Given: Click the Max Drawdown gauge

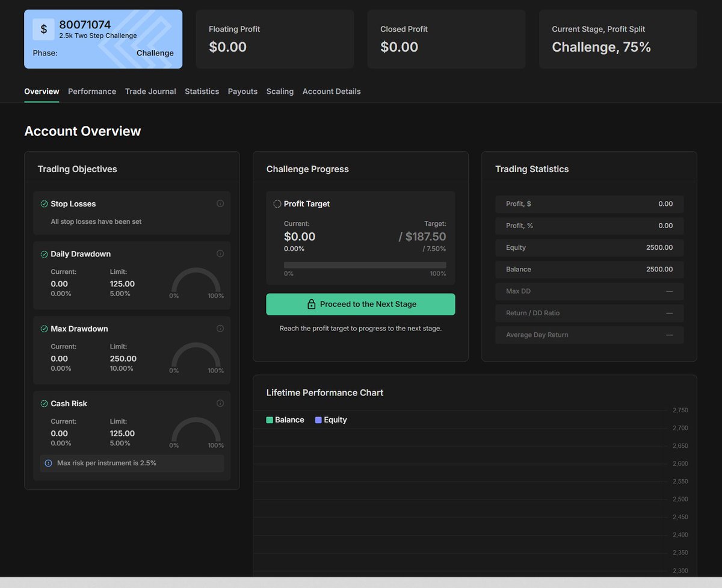Looking at the screenshot, I should click(196, 356).
